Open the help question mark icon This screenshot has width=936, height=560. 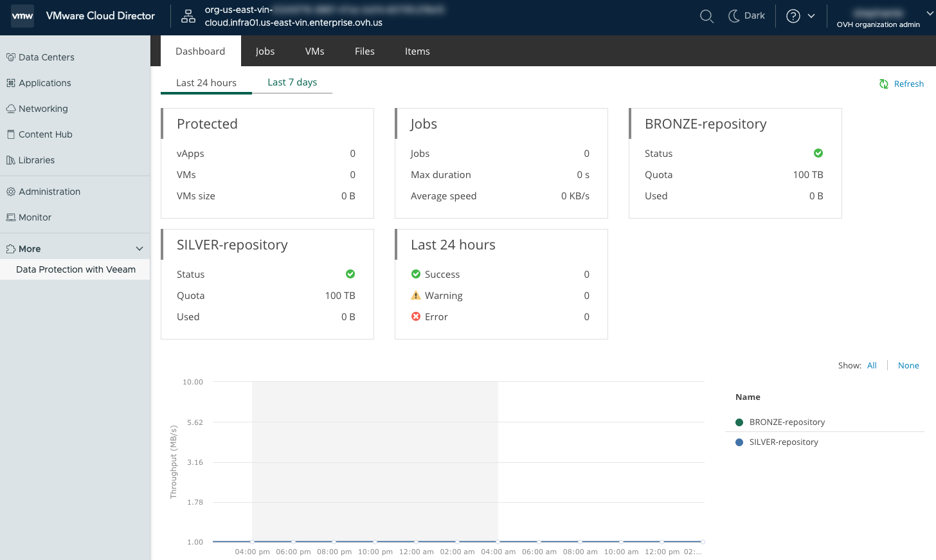click(x=793, y=16)
